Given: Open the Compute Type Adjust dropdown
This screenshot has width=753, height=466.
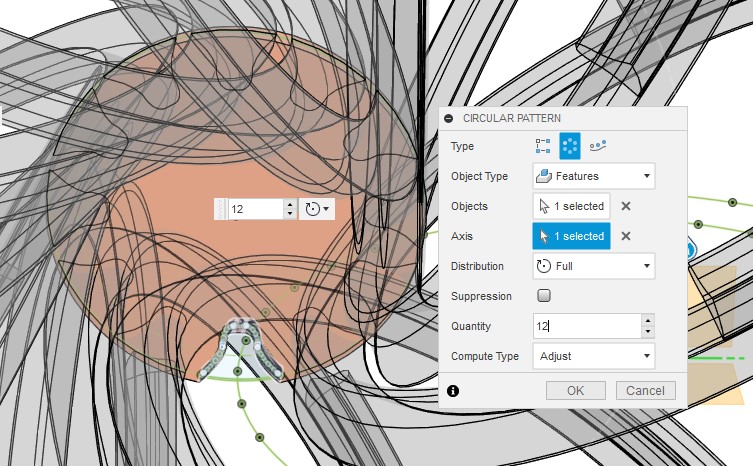Looking at the screenshot, I should (593, 355).
